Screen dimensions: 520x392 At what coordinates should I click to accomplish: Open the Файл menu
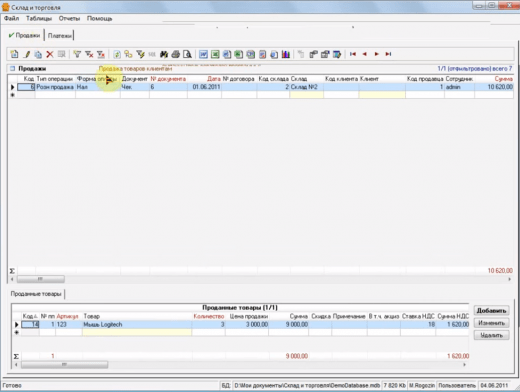click(11, 18)
